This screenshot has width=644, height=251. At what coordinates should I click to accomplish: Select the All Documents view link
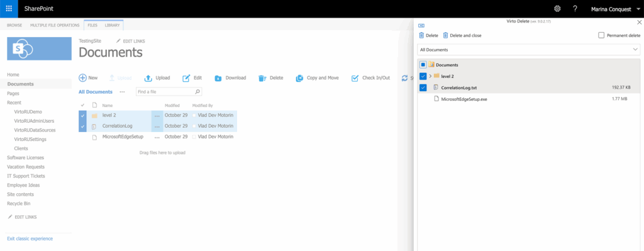point(96,92)
